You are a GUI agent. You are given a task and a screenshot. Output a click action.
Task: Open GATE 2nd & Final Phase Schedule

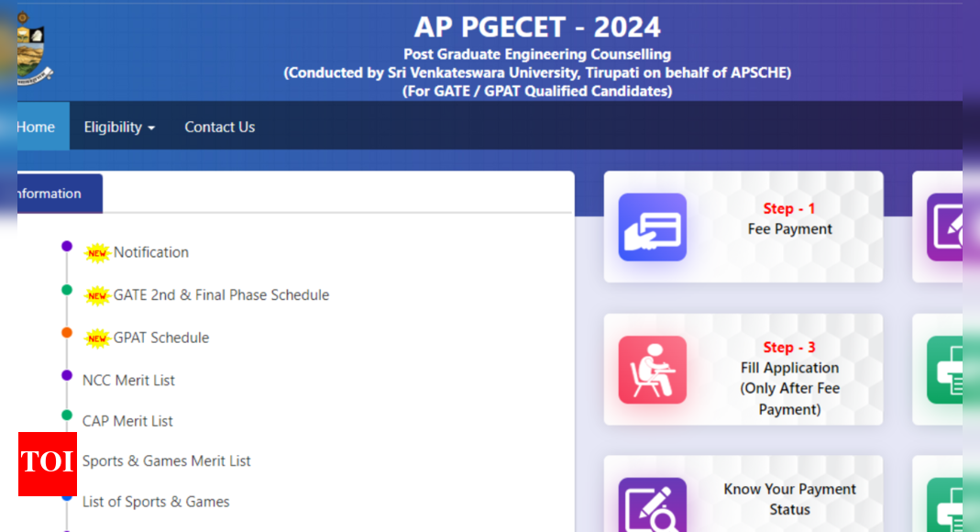(221, 294)
